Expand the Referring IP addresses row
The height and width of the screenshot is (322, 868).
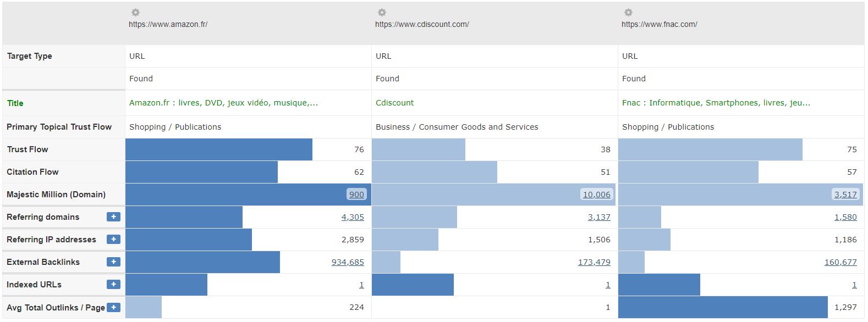113,240
